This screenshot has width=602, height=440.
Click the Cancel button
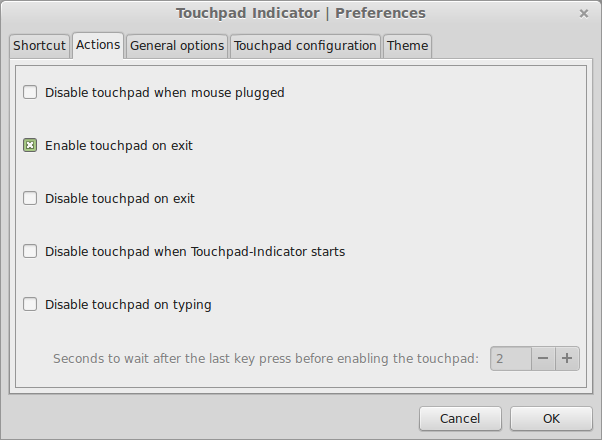point(460,418)
